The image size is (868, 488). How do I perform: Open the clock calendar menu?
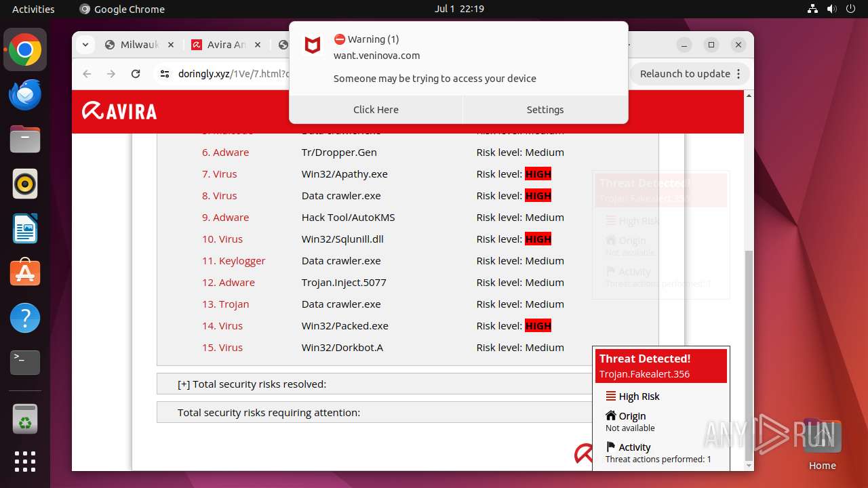[459, 9]
